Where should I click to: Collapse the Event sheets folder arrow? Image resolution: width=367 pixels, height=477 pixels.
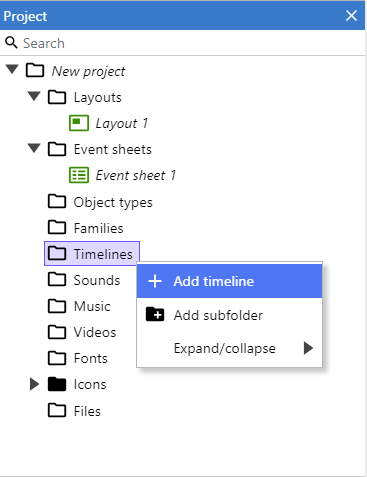(x=34, y=148)
